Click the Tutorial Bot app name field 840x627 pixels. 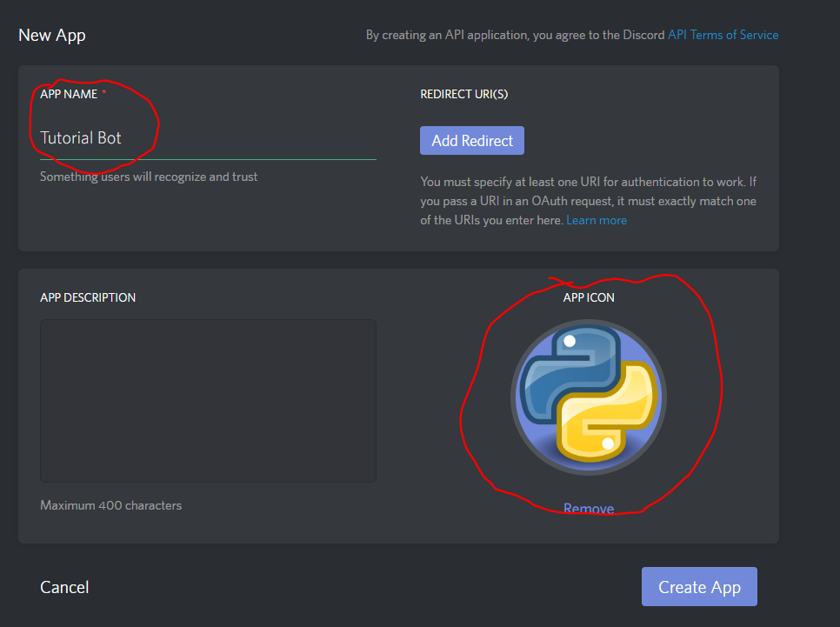208,138
